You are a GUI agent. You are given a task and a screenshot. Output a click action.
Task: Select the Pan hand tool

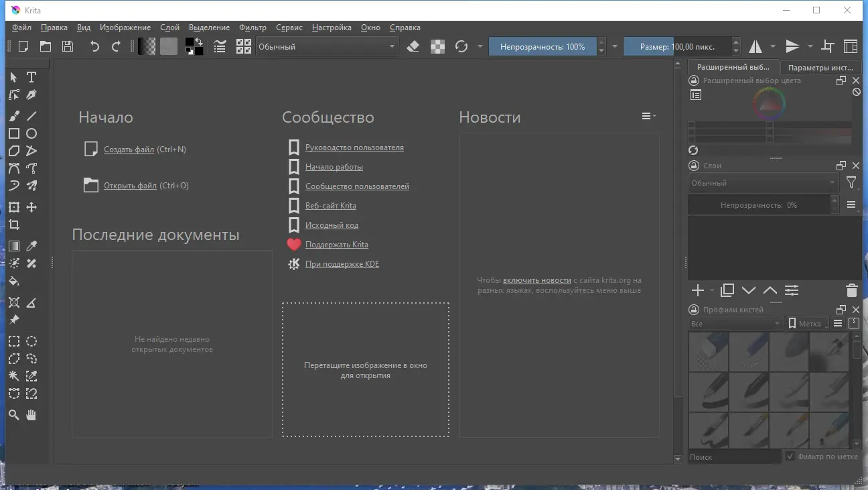pyautogui.click(x=31, y=416)
